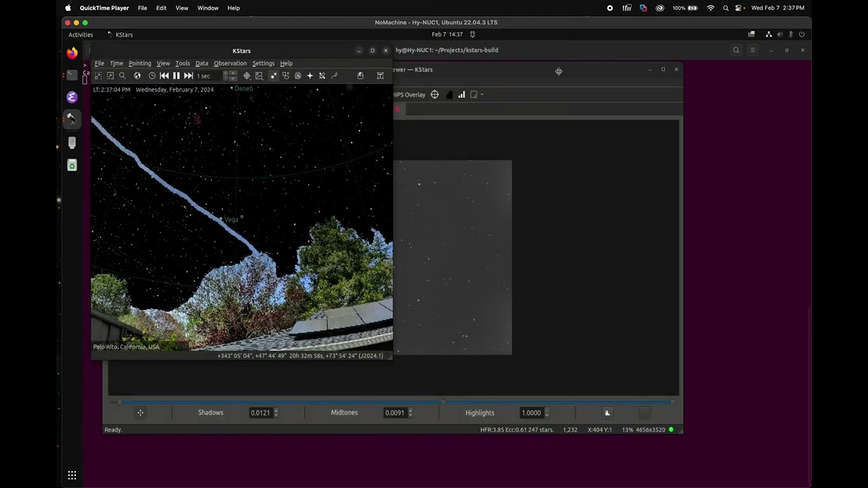Open the geographic location globe icon
Screen dimensions: 868x488
pyautogui.click(x=138, y=76)
